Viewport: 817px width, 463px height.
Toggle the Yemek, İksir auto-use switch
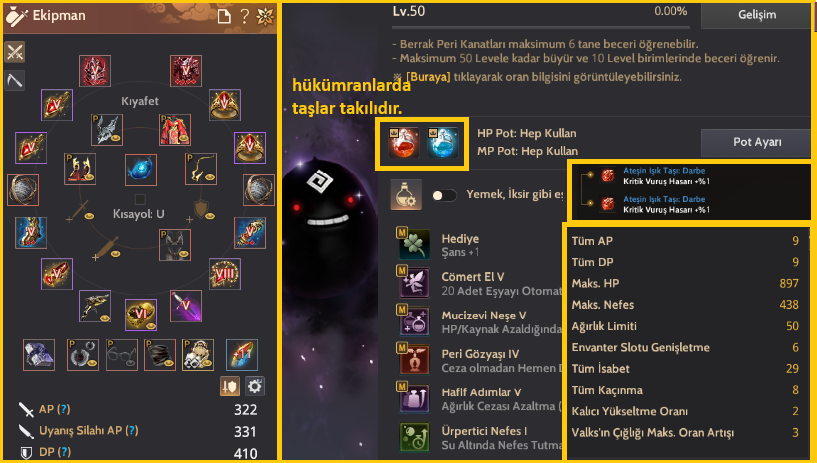(x=444, y=195)
